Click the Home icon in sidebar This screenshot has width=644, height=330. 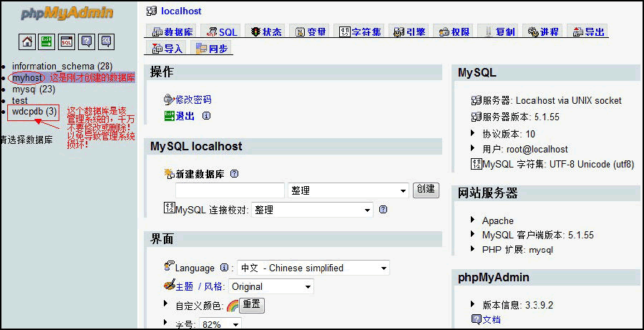click(x=27, y=42)
